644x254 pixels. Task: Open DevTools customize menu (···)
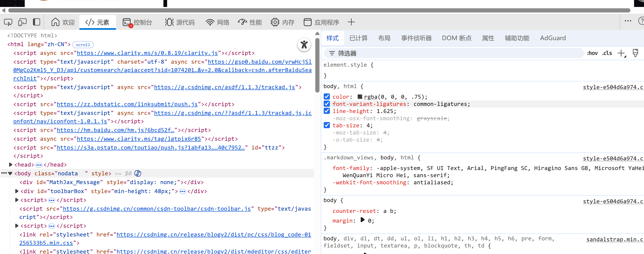click(x=628, y=21)
